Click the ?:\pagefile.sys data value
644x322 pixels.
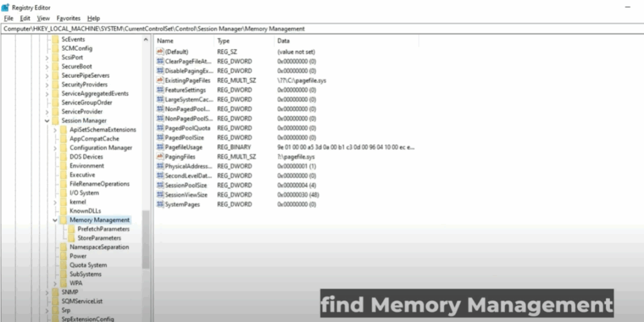point(296,157)
